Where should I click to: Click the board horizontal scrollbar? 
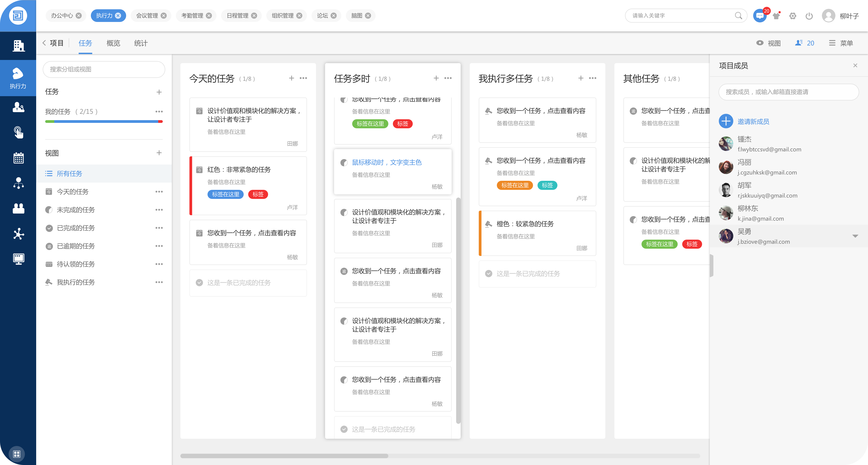(x=284, y=456)
